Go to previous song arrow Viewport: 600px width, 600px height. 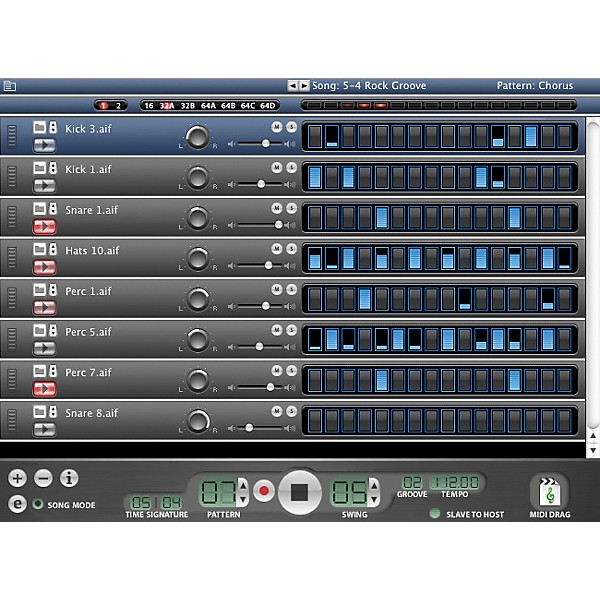pos(292,86)
